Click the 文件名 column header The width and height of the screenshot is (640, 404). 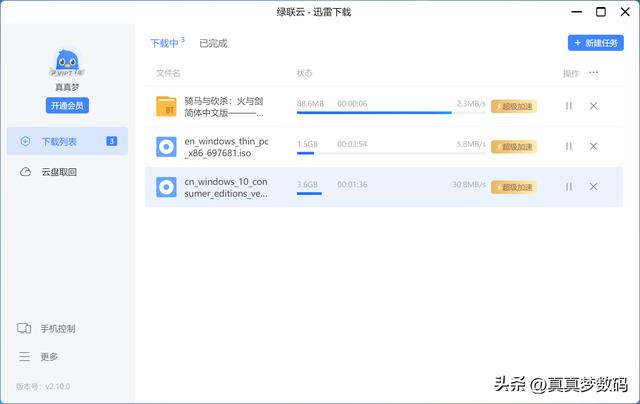coord(168,73)
